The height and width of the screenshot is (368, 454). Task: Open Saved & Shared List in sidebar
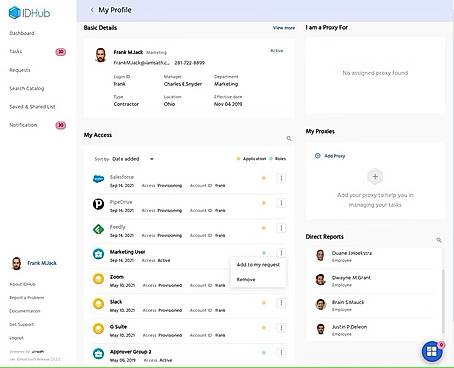point(32,107)
